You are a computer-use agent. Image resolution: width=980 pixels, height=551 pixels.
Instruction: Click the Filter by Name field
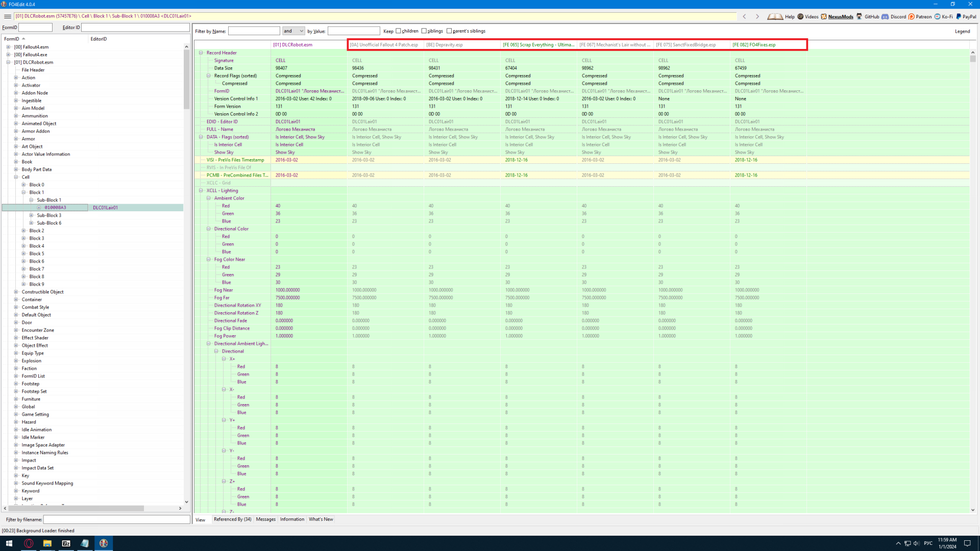pos(254,31)
